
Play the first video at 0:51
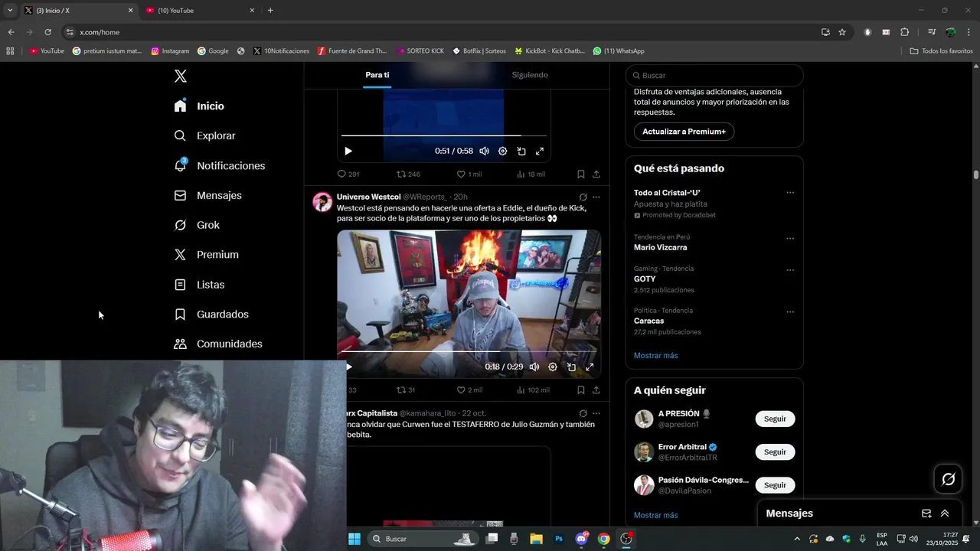point(348,152)
